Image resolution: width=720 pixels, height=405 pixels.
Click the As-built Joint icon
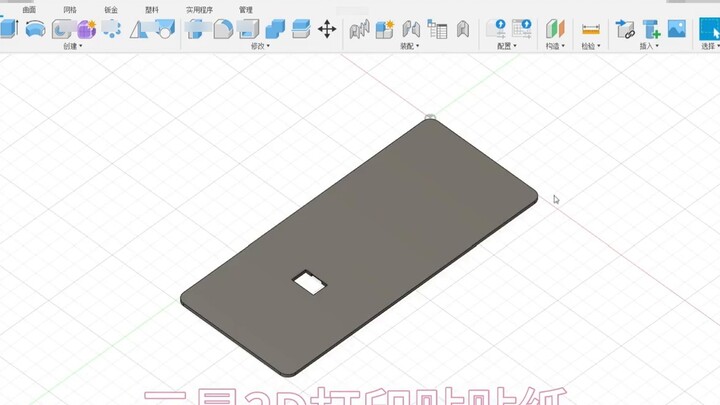click(x=411, y=29)
